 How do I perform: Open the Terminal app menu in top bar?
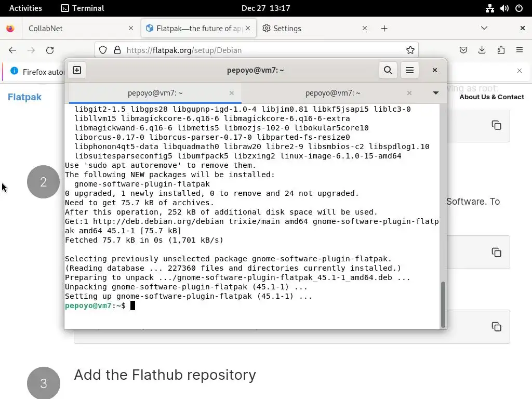coord(83,8)
